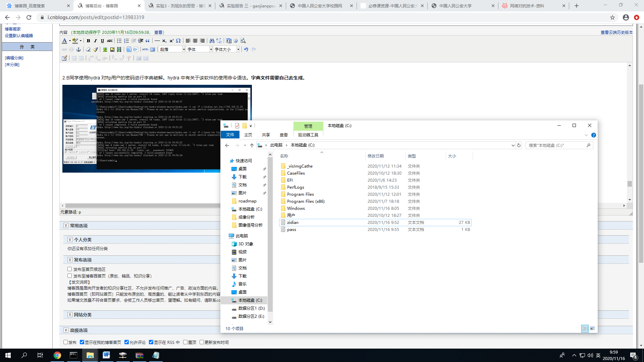Image resolution: width=644 pixels, height=362 pixels.
Task: Uncheck 允许评论 checkbox
Action: coord(126,342)
